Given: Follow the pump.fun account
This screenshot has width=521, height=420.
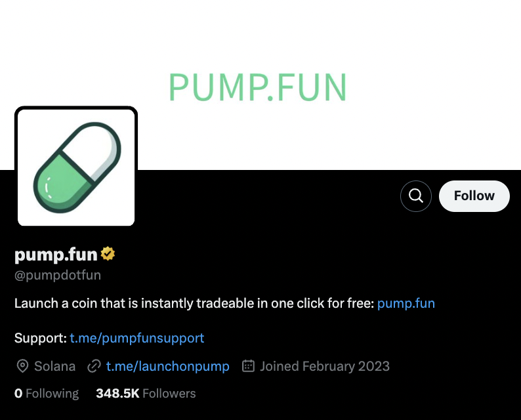Looking at the screenshot, I should (474, 196).
